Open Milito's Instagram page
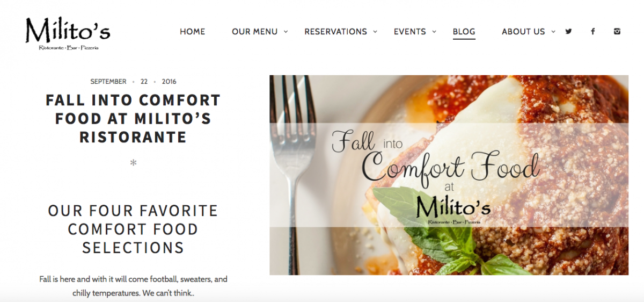 coord(617,31)
